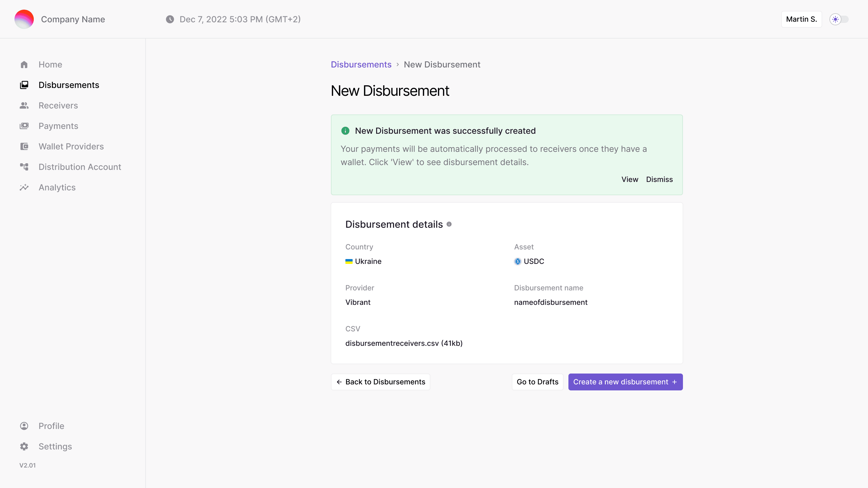Toggle the light/dark theme switch
The image size is (868, 488).
839,19
